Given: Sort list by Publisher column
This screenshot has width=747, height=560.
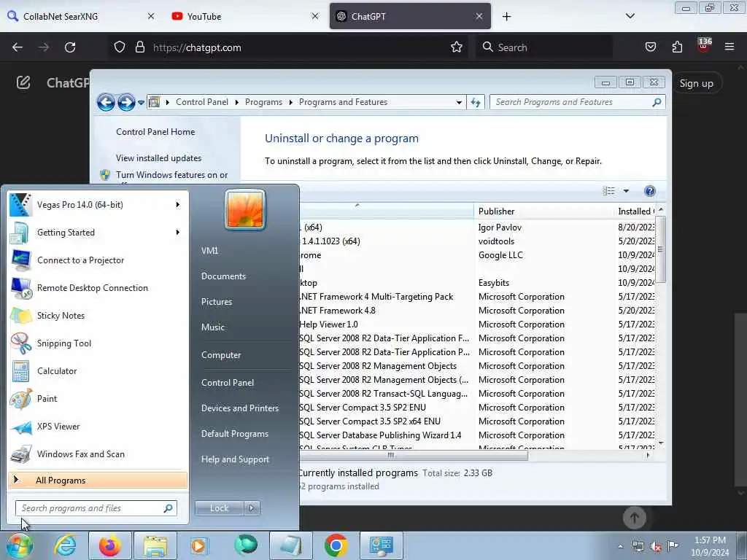Looking at the screenshot, I should [x=544, y=211].
